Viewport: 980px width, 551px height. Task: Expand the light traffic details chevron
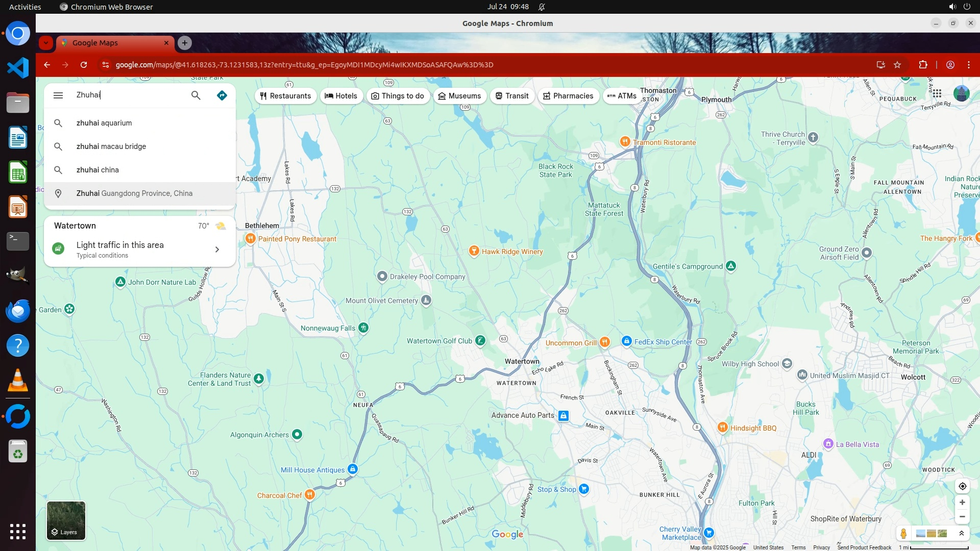(217, 249)
